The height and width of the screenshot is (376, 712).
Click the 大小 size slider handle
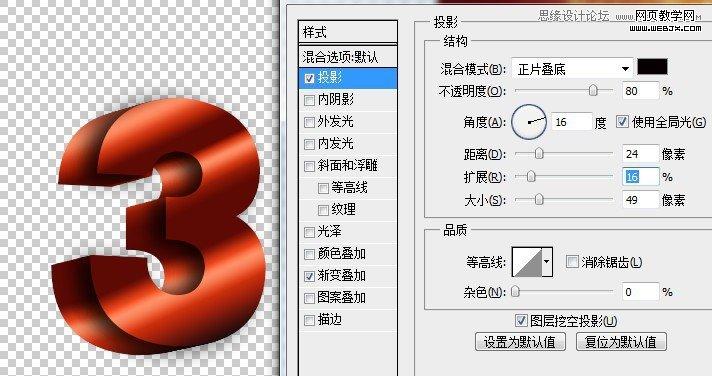539,199
